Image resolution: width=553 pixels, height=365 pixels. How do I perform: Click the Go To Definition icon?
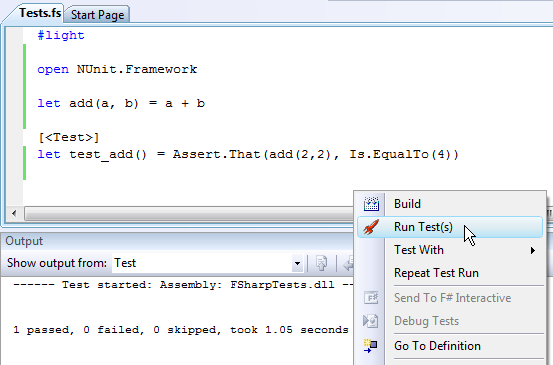[371, 346]
